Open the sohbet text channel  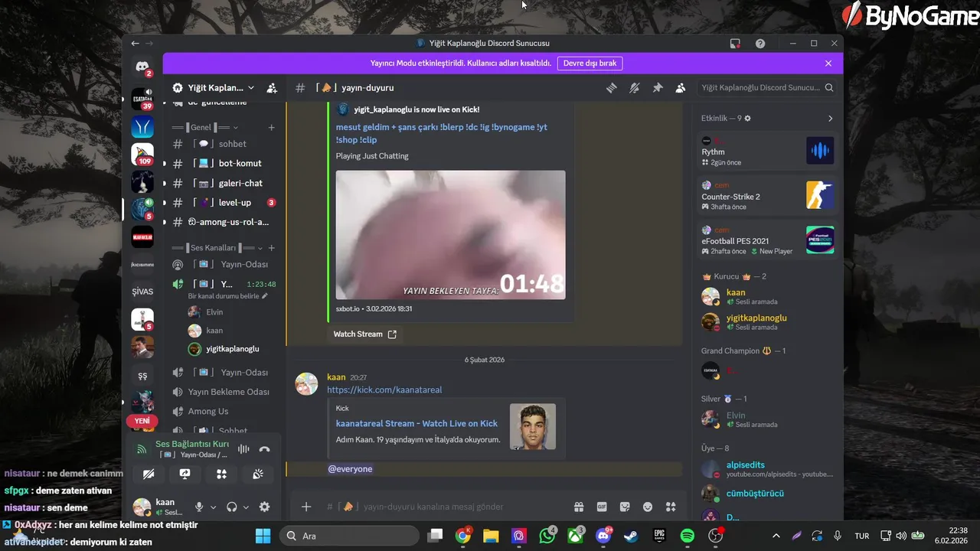(224, 144)
